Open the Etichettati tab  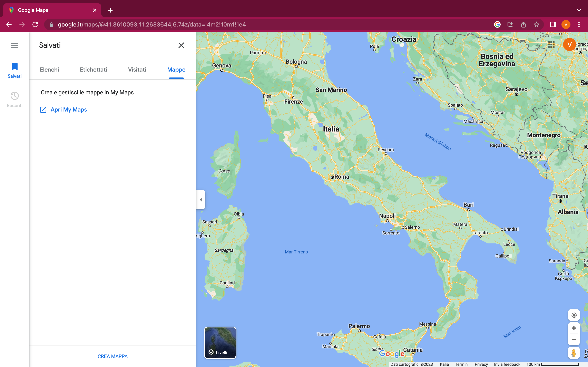(x=93, y=70)
